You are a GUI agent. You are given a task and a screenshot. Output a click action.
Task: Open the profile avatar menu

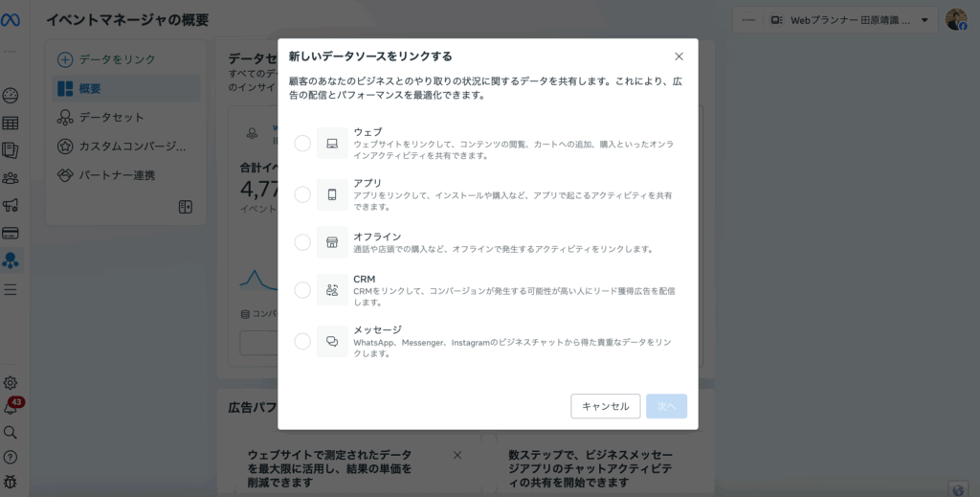(x=955, y=20)
